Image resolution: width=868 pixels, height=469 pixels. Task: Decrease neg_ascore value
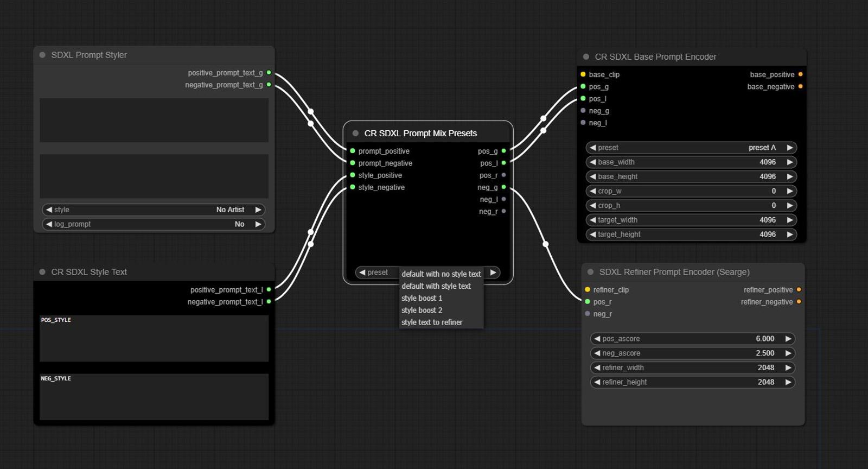(x=597, y=353)
